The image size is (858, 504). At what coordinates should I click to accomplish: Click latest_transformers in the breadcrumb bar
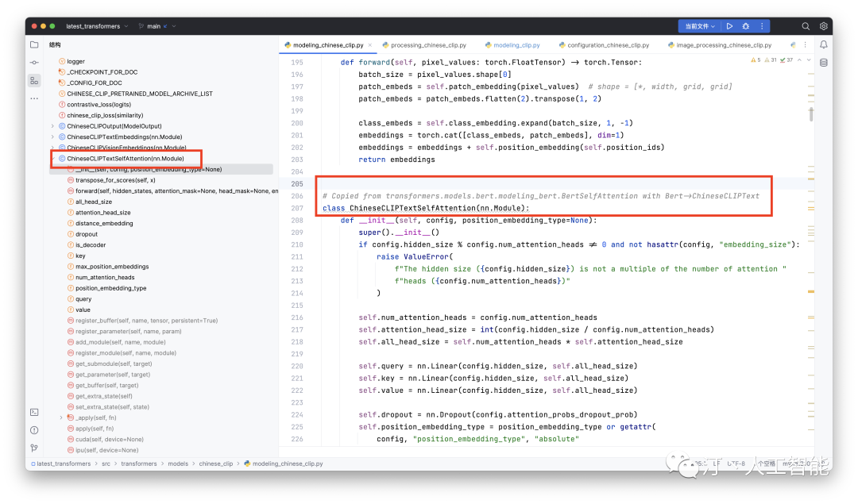[64, 464]
